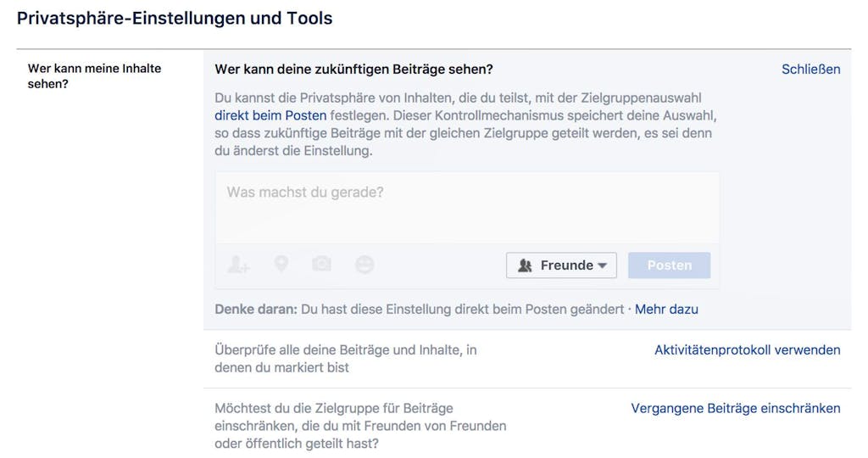Open the emoji feeling smiley icon
This screenshot has width=868, height=458.
(364, 265)
